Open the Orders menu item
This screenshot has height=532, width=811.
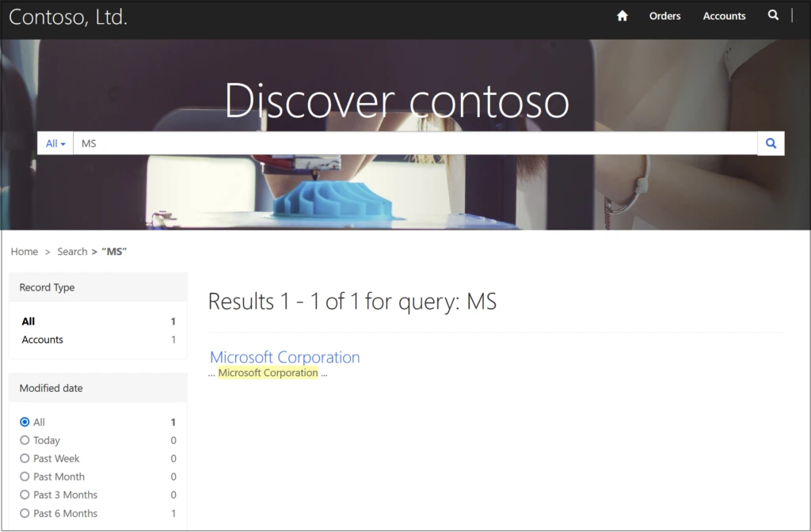pos(664,16)
